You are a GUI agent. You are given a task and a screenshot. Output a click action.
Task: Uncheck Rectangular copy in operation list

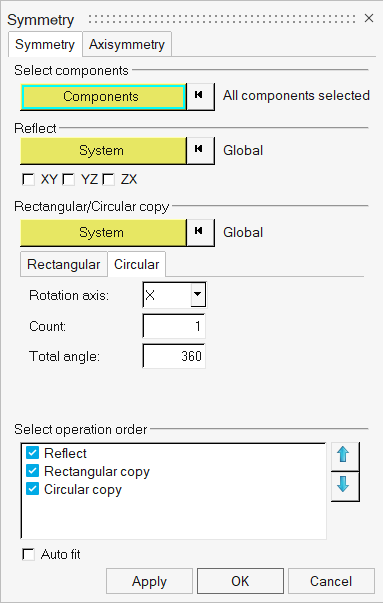(x=33, y=471)
